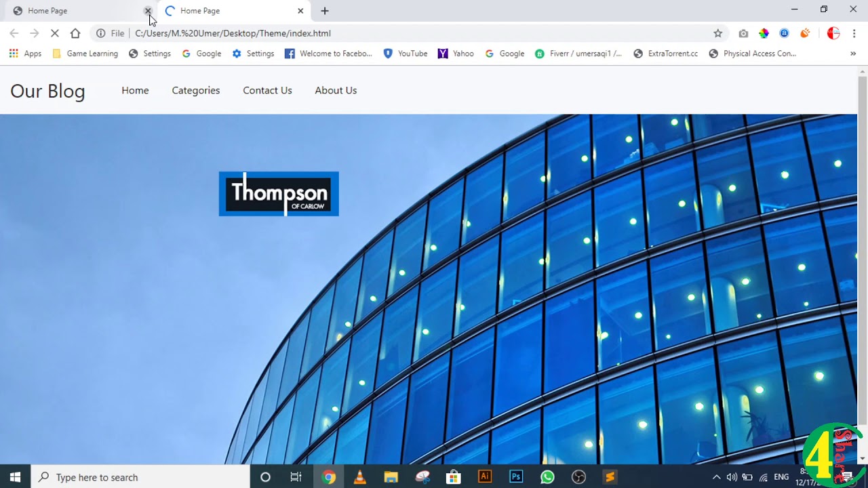This screenshot has height=488, width=868.
Task: Bookmark this page with star
Action: [x=718, y=33]
